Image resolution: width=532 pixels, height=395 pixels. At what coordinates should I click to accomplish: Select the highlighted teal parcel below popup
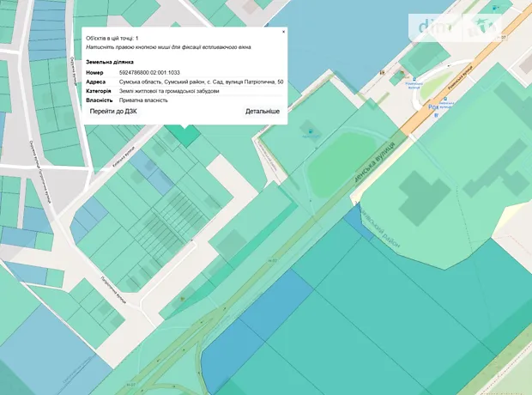182,134
